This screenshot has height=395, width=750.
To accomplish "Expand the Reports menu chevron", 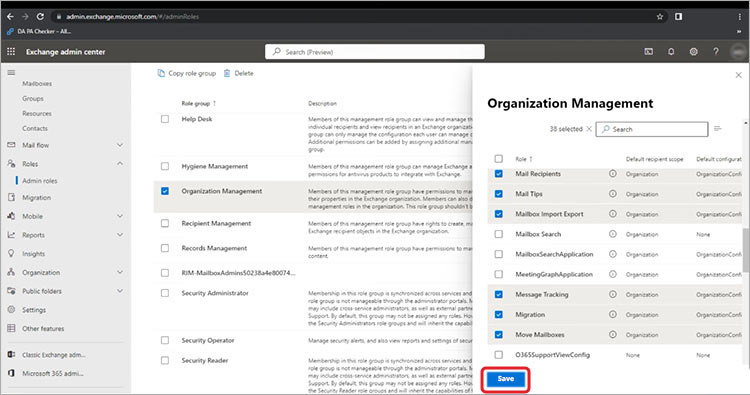I will click(x=120, y=235).
